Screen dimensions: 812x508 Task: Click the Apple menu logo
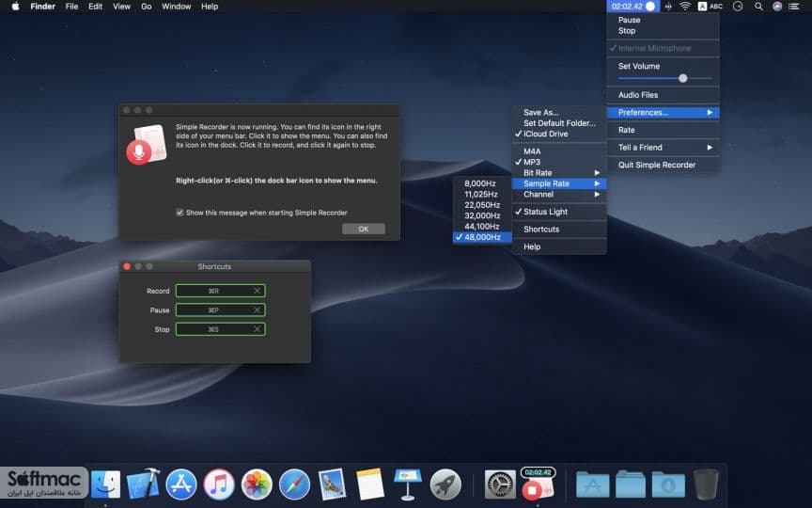pyautogui.click(x=16, y=7)
